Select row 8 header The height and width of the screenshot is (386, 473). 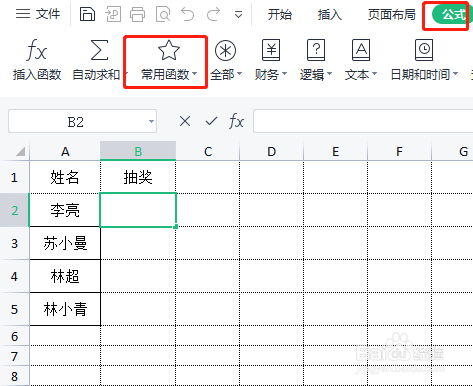[14, 376]
